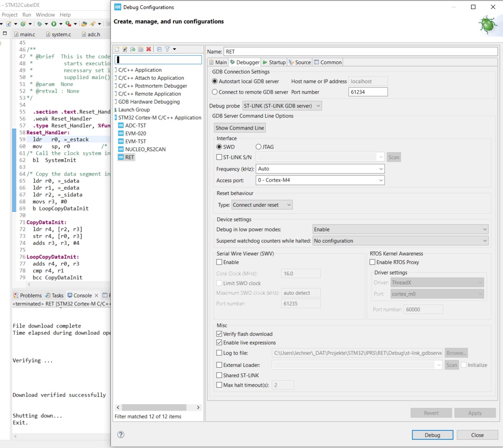503x448 pixels.
Task: Toggle External Loader checkbox
Action: [220, 365]
